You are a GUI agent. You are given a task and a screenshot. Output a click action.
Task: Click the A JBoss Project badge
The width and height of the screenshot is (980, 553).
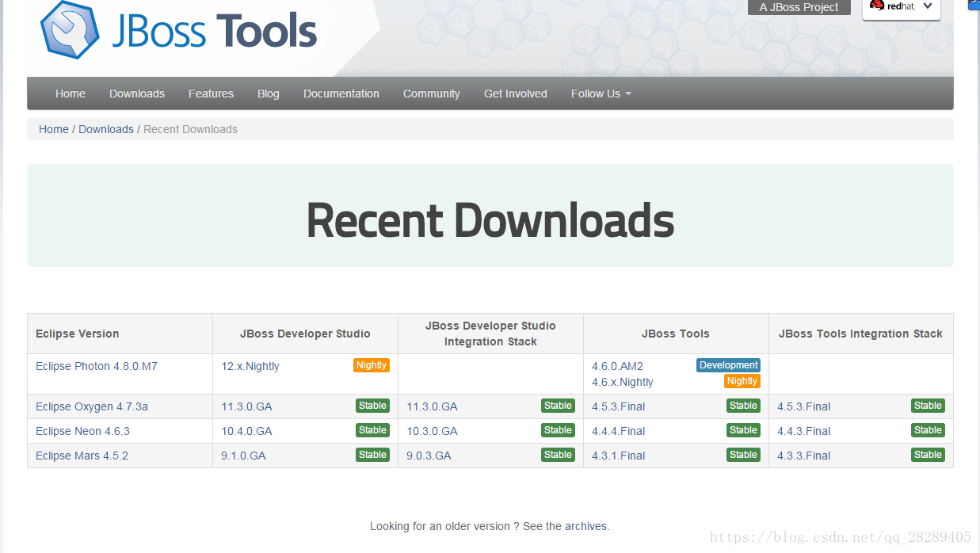(799, 7)
